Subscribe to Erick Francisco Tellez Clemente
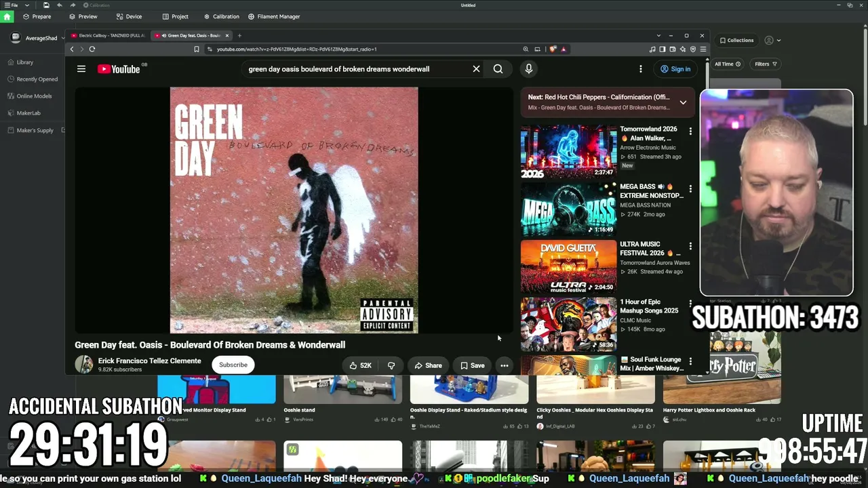Image resolution: width=868 pixels, height=488 pixels. coord(233,365)
